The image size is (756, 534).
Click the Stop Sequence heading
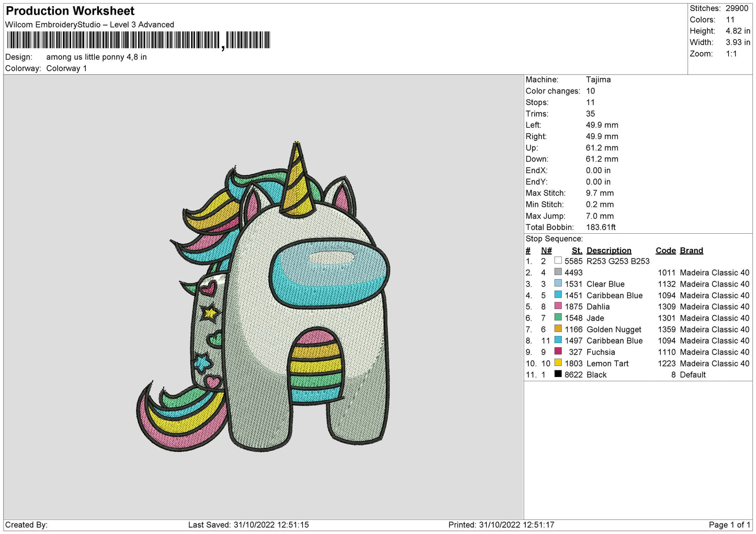(x=554, y=239)
